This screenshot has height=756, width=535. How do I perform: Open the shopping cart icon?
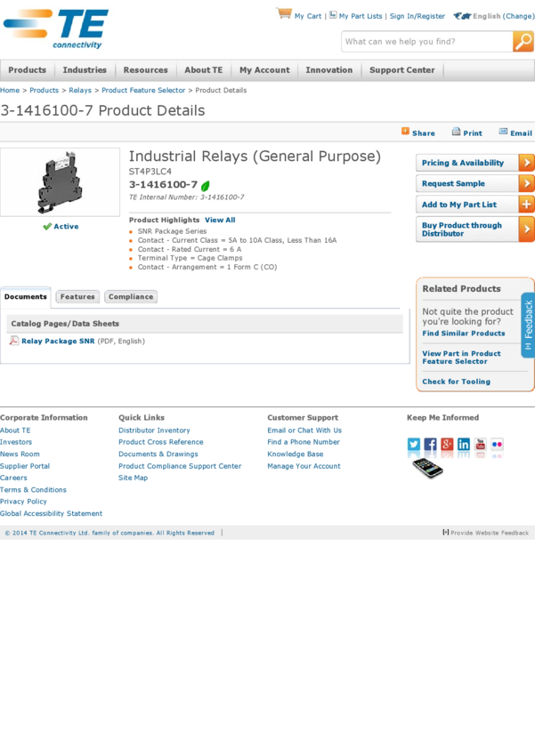(x=284, y=13)
